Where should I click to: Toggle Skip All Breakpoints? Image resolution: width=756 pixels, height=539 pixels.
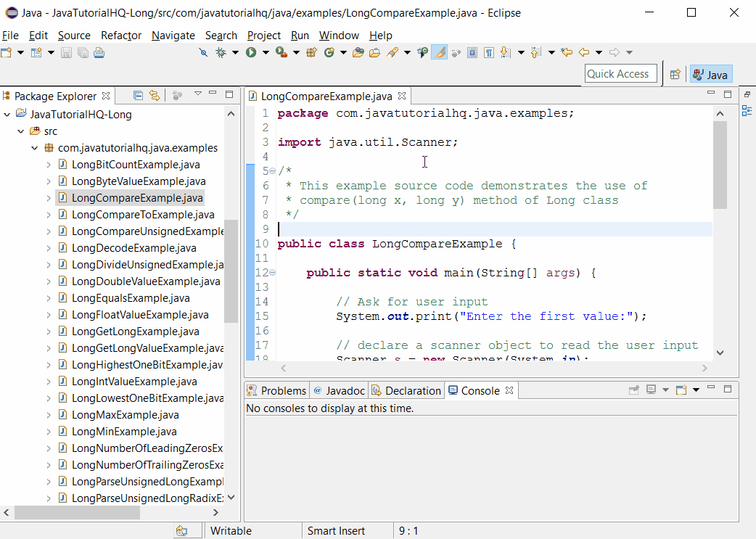point(202,52)
